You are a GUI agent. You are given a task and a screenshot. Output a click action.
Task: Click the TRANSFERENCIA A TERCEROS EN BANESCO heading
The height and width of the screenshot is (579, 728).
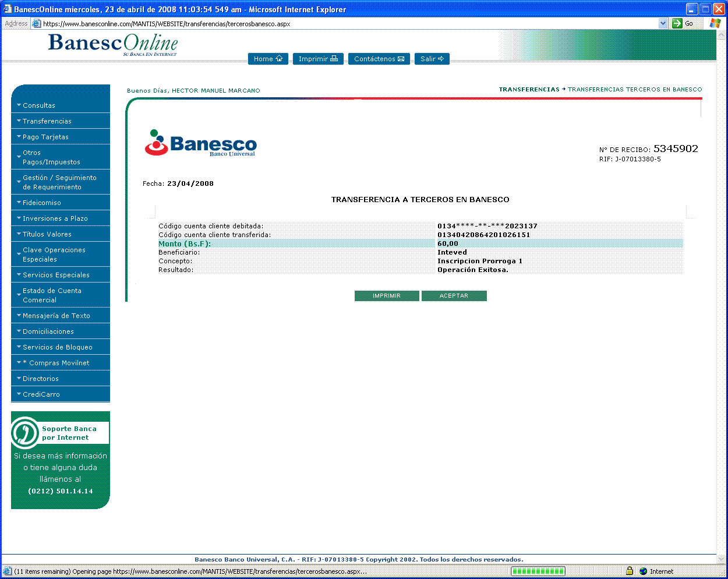(420, 199)
